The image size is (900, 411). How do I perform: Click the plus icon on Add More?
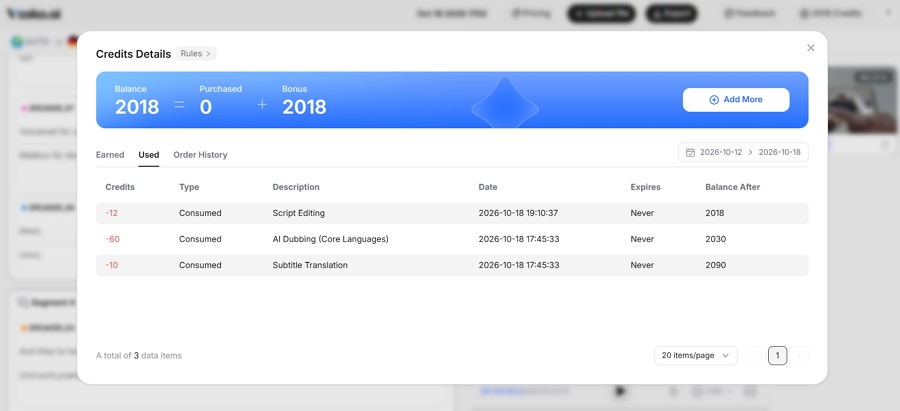pyautogui.click(x=714, y=100)
